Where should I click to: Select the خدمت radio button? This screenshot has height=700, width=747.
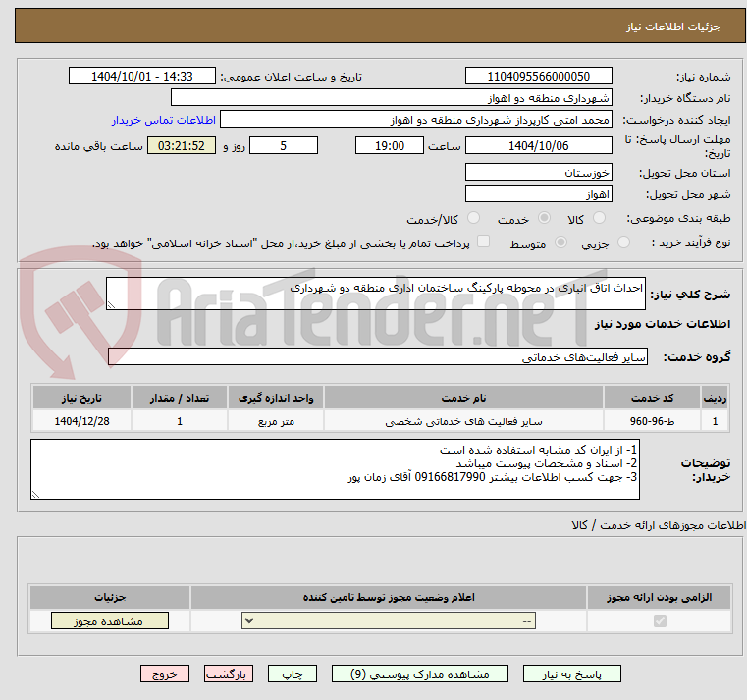coord(544,218)
